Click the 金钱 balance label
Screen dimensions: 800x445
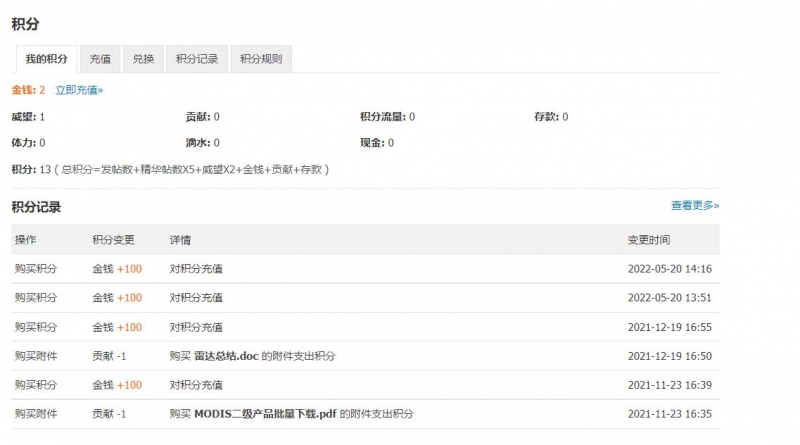pos(23,90)
